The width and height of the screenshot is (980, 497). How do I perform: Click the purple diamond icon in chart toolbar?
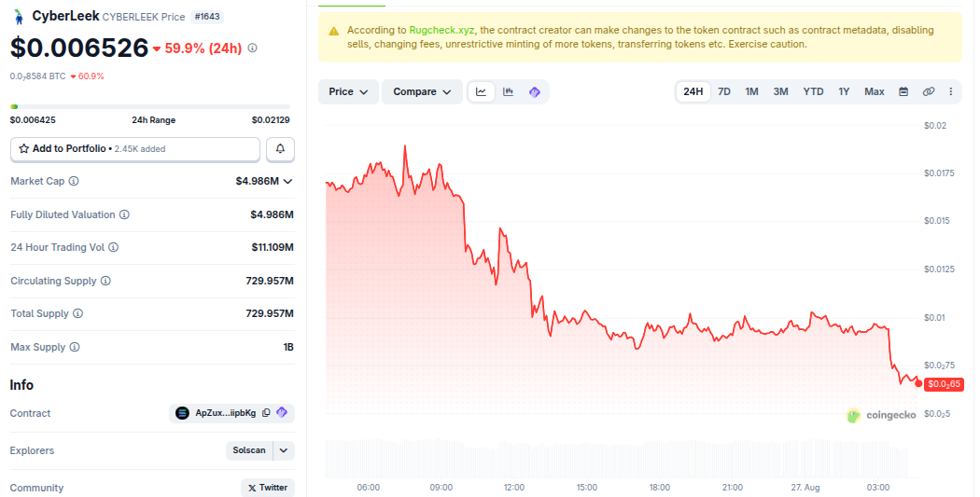pos(535,91)
